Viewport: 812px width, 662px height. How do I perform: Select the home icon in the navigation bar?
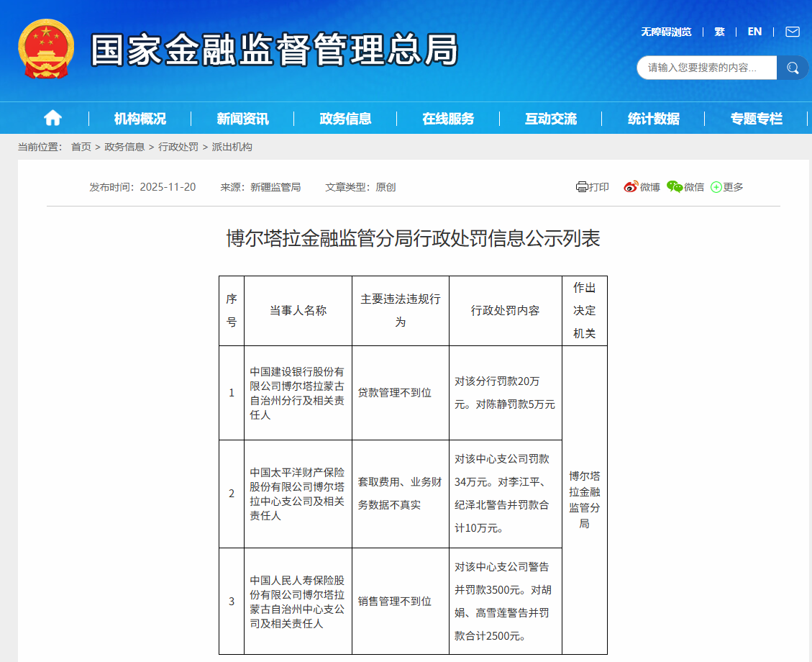click(52, 118)
